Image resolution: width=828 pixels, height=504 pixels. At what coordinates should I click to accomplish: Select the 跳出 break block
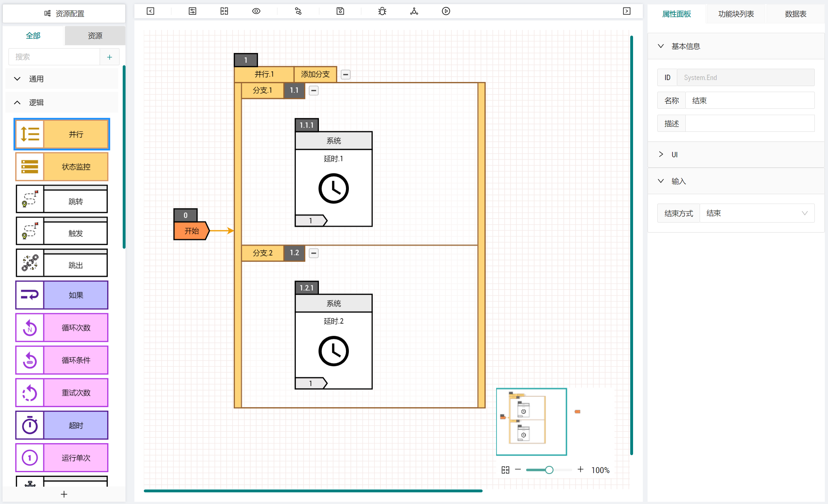tap(62, 263)
